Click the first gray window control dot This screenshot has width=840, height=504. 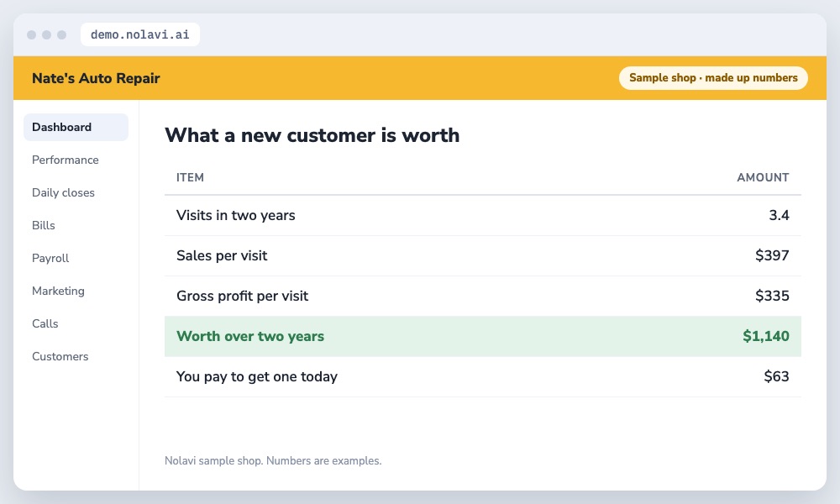click(x=32, y=34)
